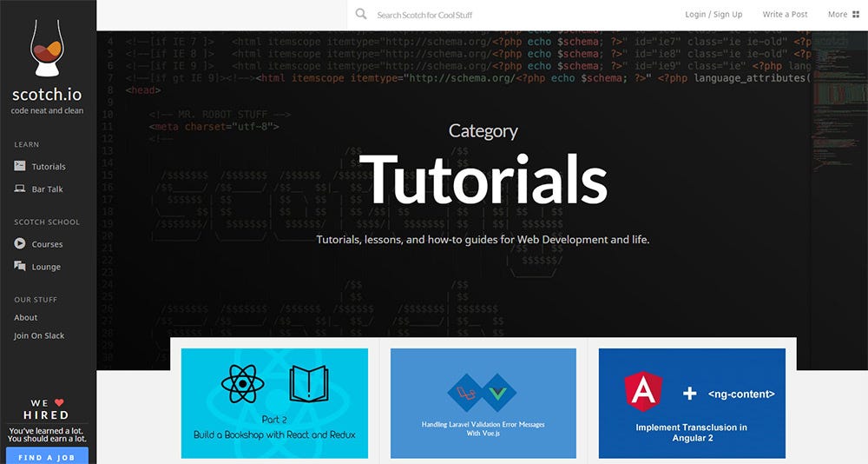The width and height of the screenshot is (868, 464).
Task: Click the scotch.io site title text
Action: (x=47, y=94)
